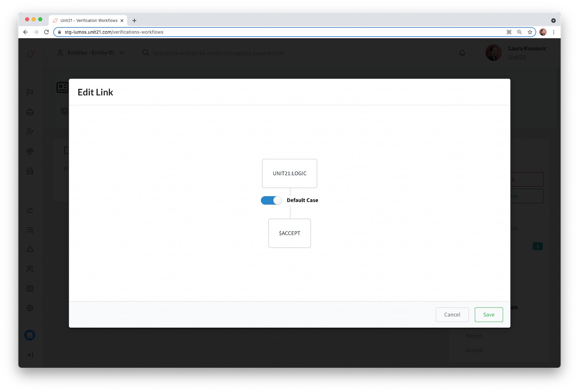Open the tab search dropdown arrow
This screenshot has width=579, height=392.
(x=553, y=21)
